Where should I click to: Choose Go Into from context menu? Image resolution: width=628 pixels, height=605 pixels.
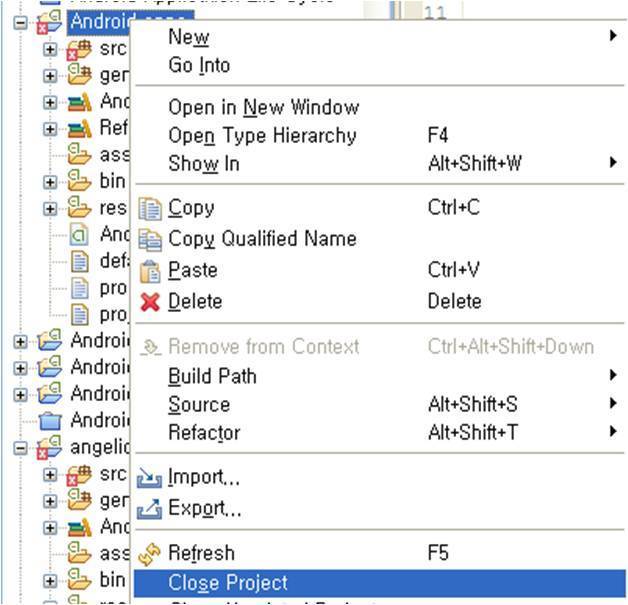pos(379,65)
